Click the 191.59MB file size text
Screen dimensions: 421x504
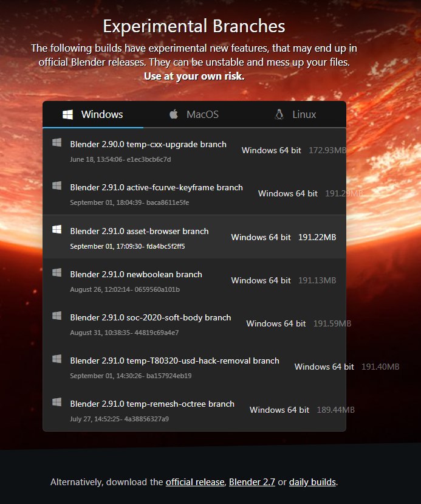coord(332,323)
